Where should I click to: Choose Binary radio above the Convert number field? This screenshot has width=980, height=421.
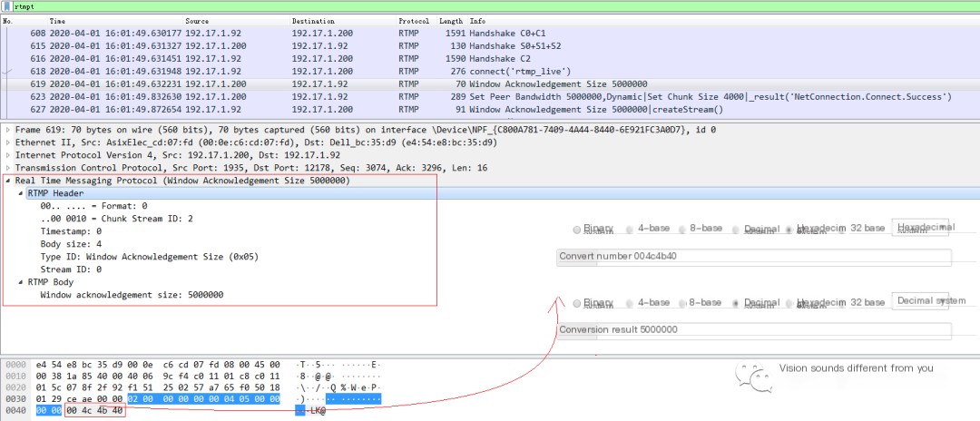pos(576,230)
